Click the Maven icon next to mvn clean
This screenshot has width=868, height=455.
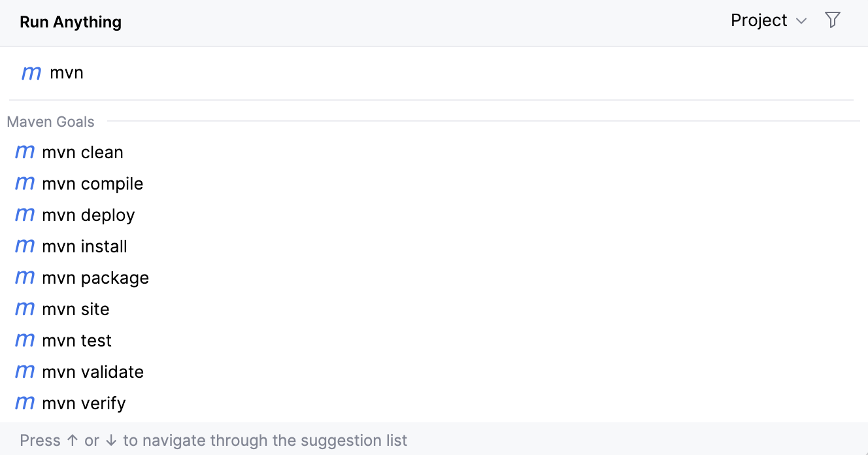(24, 152)
